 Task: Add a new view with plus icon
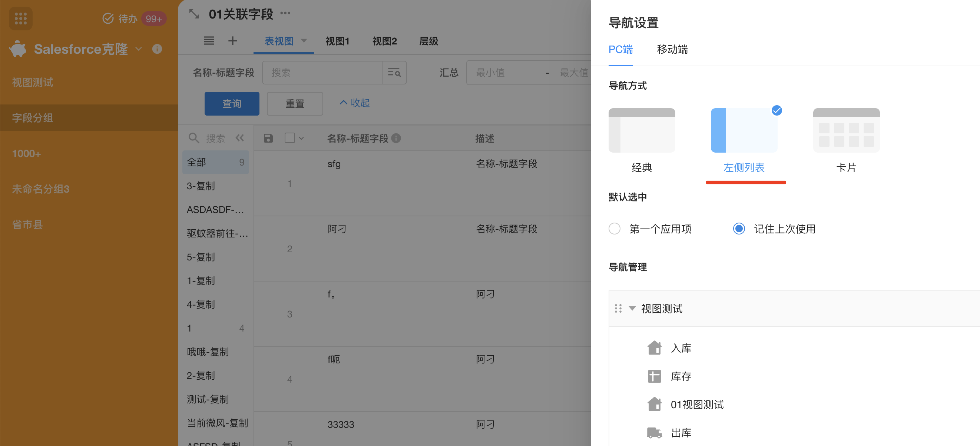pos(232,41)
